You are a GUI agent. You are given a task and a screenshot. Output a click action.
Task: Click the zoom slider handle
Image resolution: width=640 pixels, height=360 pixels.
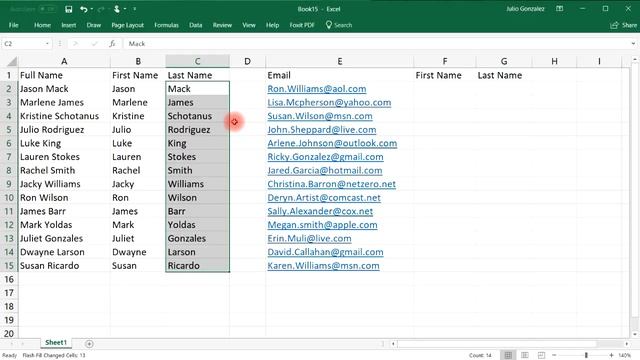click(586, 355)
